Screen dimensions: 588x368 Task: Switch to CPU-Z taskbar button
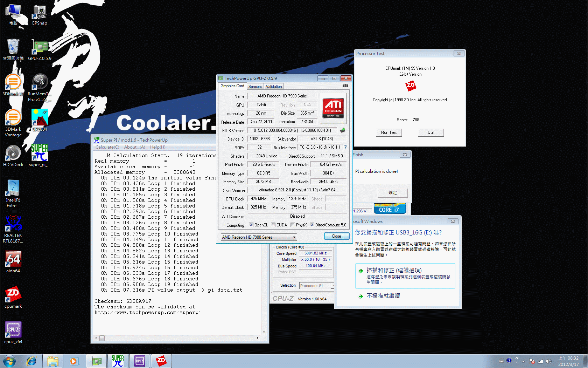click(x=140, y=361)
